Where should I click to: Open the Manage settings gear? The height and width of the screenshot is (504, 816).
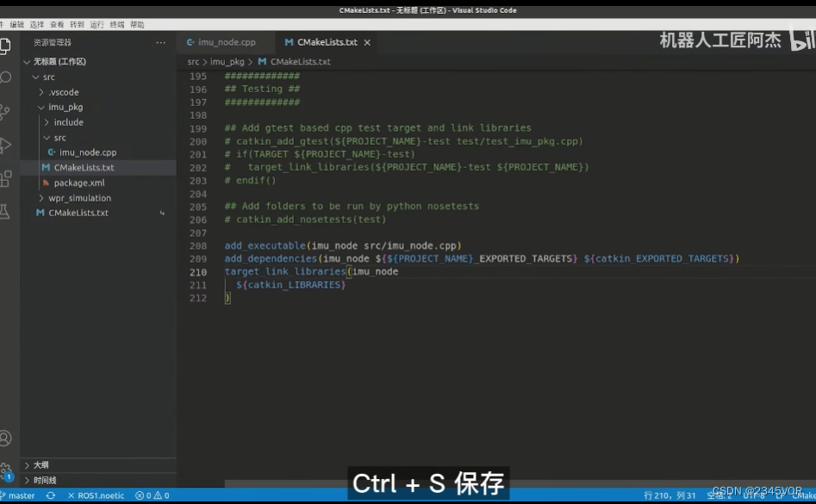click(x=8, y=470)
